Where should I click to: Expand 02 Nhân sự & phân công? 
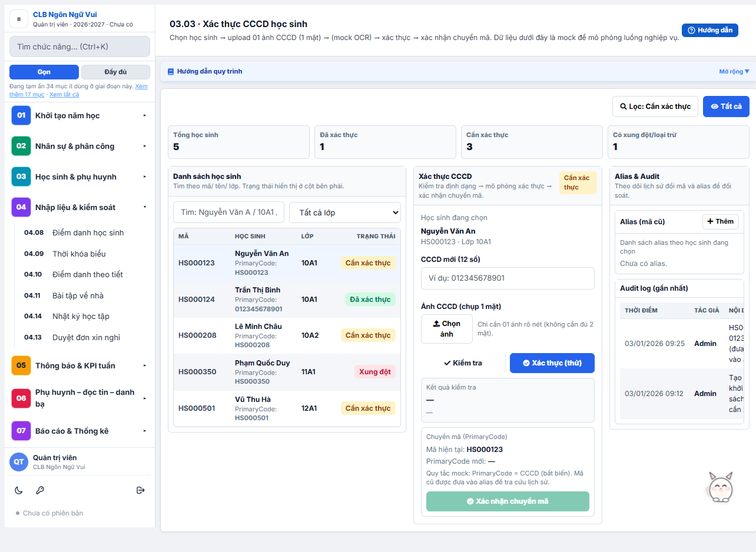79,146
